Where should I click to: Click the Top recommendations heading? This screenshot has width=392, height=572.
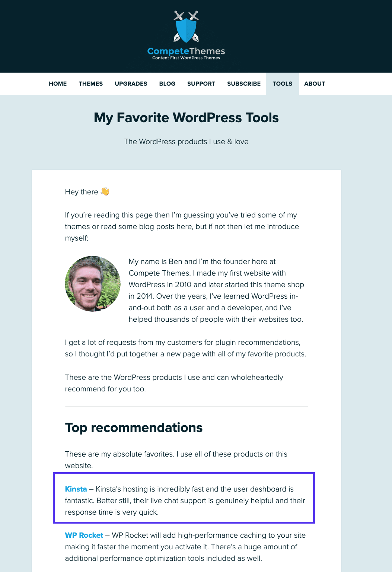tap(134, 428)
